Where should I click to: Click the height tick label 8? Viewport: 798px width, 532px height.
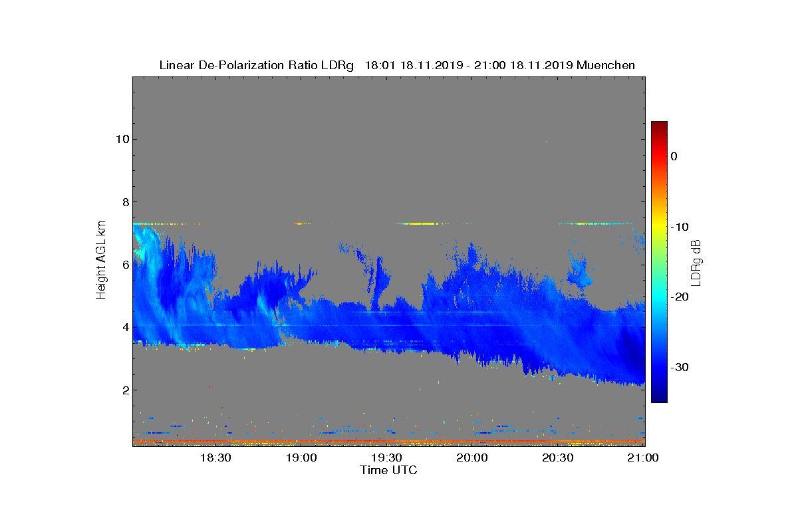click(125, 201)
